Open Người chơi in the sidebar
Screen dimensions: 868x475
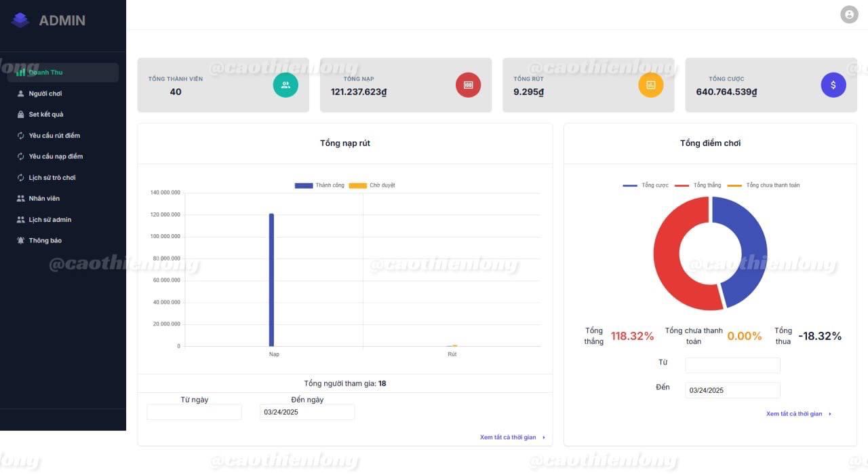click(45, 94)
